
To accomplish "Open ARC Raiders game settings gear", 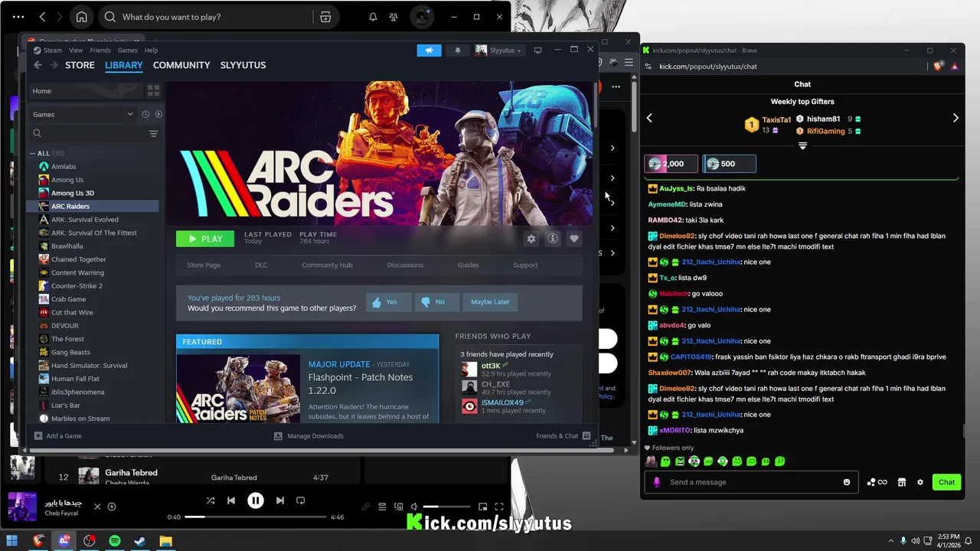I will click(x=531, y=239).
